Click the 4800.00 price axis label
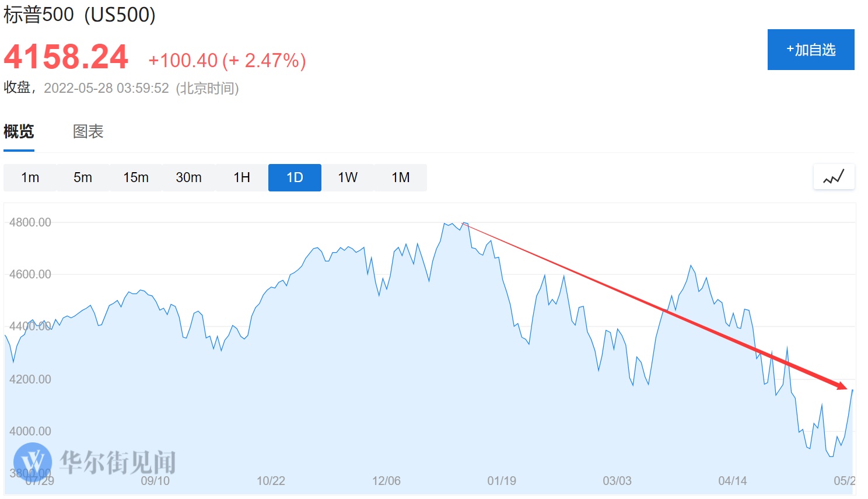The width and height of the screenshot is (868, 499). (30, 222)
